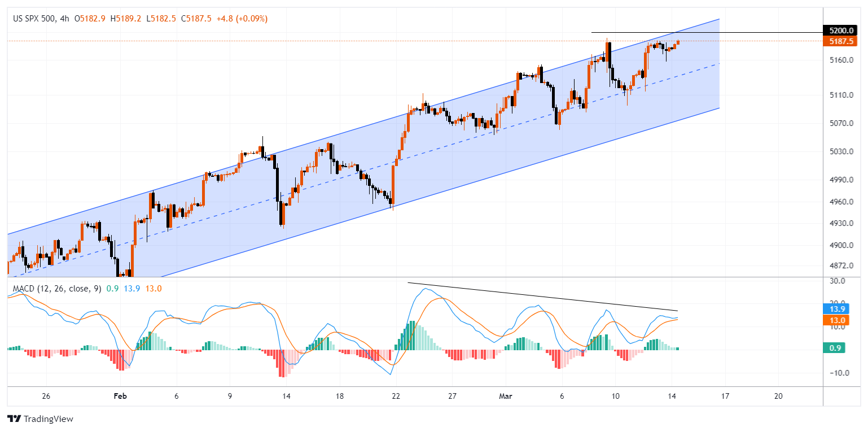Click the 4h interval label
This screenshot has width=868, height=431.
pyautogui.click(x=64, y=19)
